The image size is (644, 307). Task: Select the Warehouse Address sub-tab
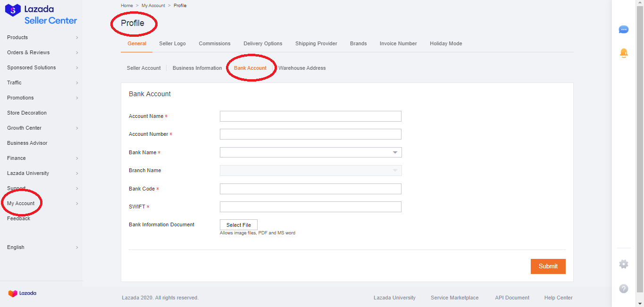click(302, 68)
